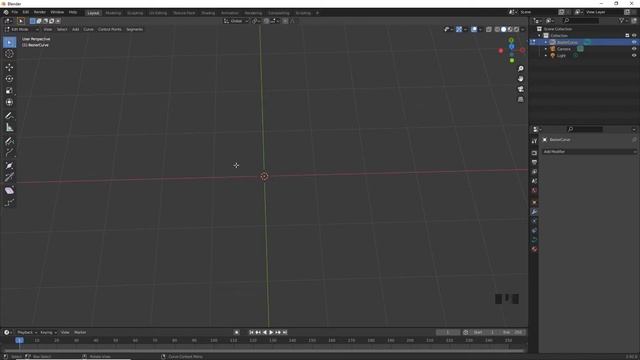Screen dimensions: 640x360
Task: Open the Marker menu in timeline
Action: coord(80,332)
